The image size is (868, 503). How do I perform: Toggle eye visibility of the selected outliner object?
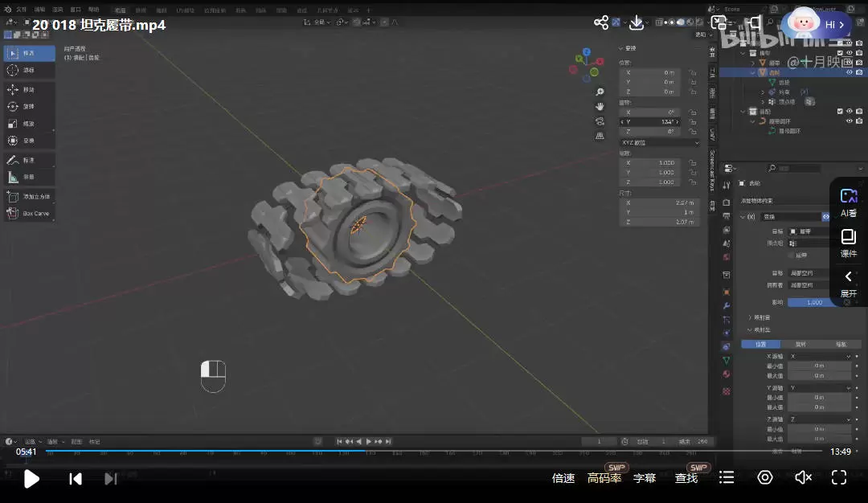tap(850, 72)
